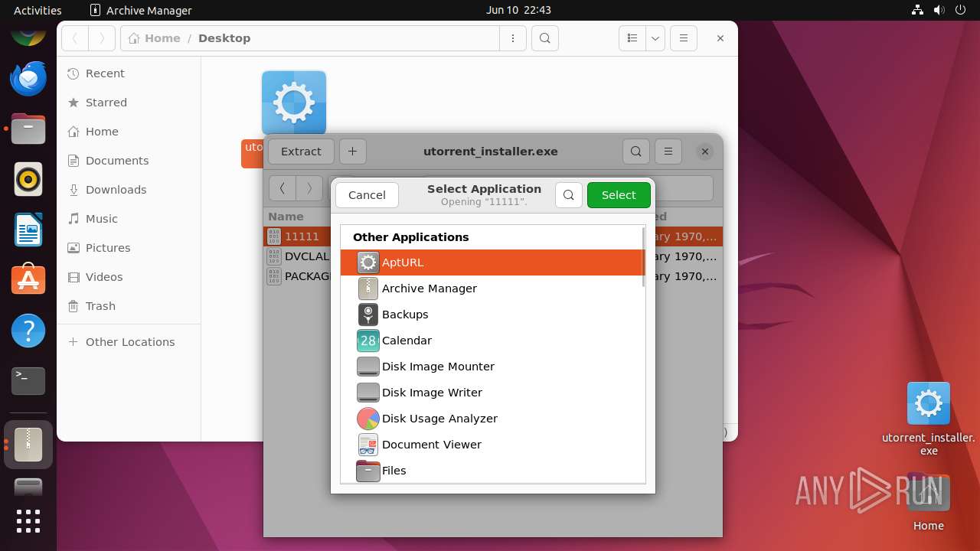The width and height of the screenshot is (980, 551).
Task: Open Home in Files sidebar
Action: coord(129,132)
